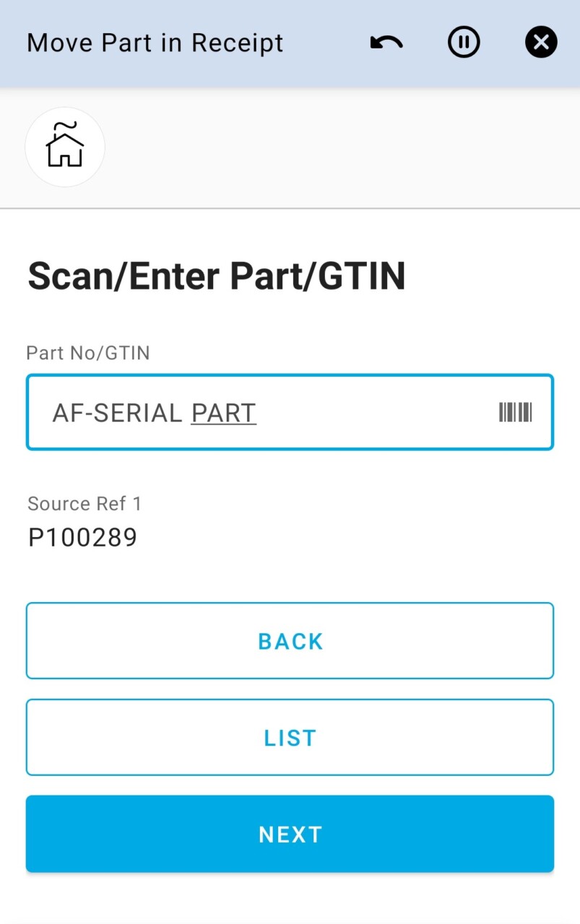Click the 'AF-SERIAL' text in the field
The width and height of the screenshot is (580, 924).
pyautogui.click(x=117, y=413)
